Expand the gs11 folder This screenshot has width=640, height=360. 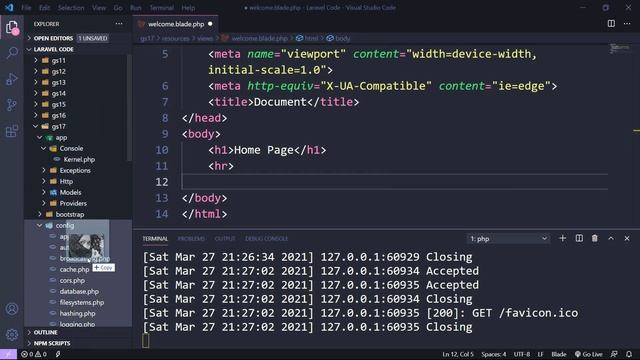coord(78,60)
